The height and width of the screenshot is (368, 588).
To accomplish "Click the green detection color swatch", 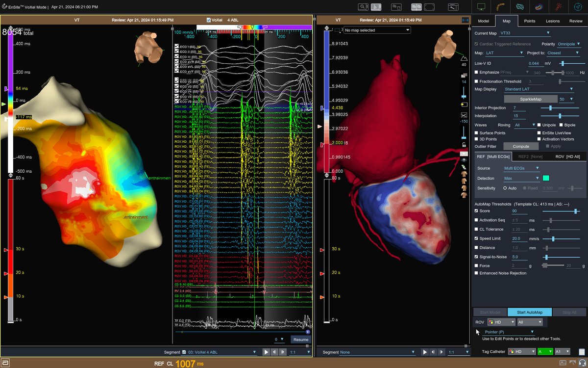I will coord(546,178).
